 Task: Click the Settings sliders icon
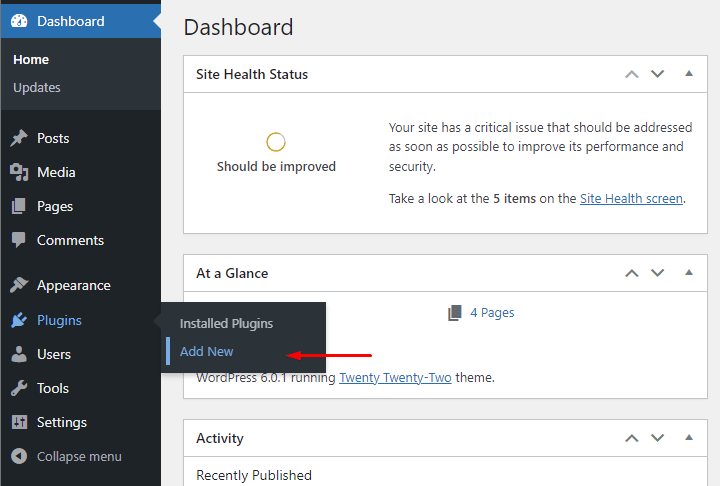click(19, 422)
